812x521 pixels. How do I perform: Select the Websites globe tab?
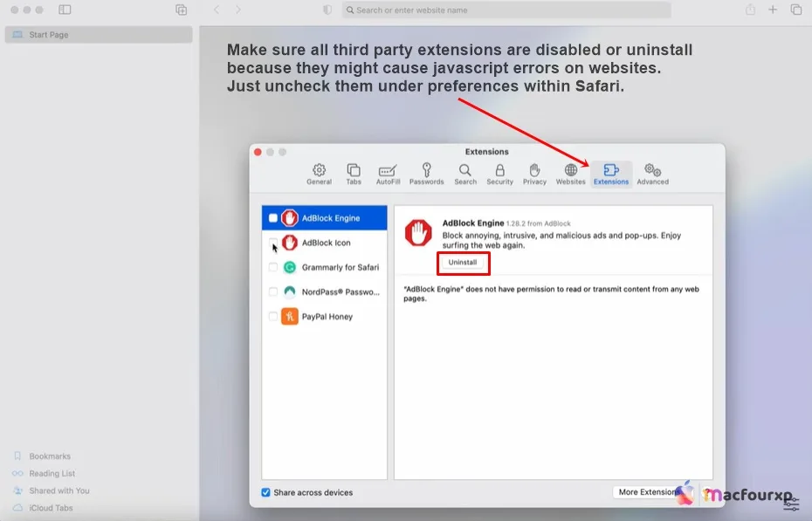(x=571, y=175)
